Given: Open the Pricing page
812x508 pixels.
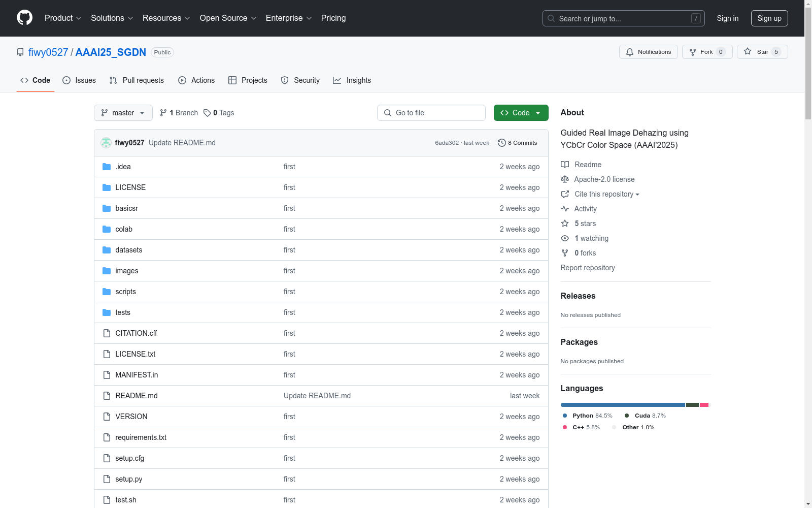Looking at the screenshot, I should (x=333, y=18).
